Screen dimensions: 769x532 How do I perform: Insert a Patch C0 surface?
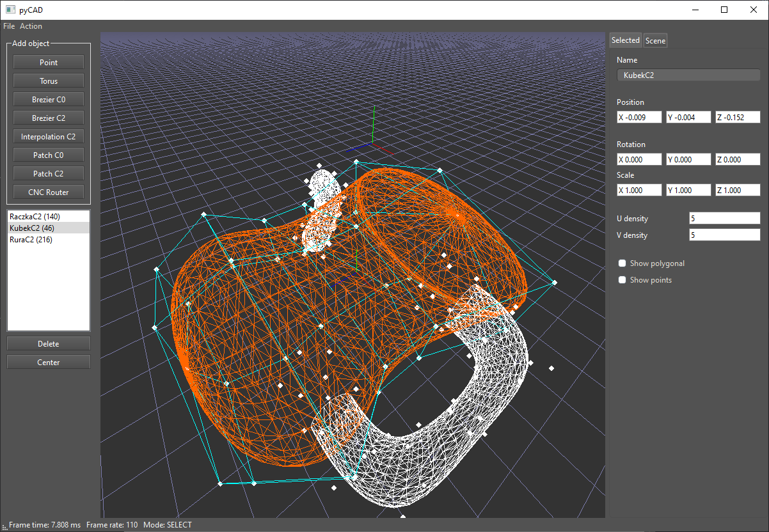click(x=48, y=155)
